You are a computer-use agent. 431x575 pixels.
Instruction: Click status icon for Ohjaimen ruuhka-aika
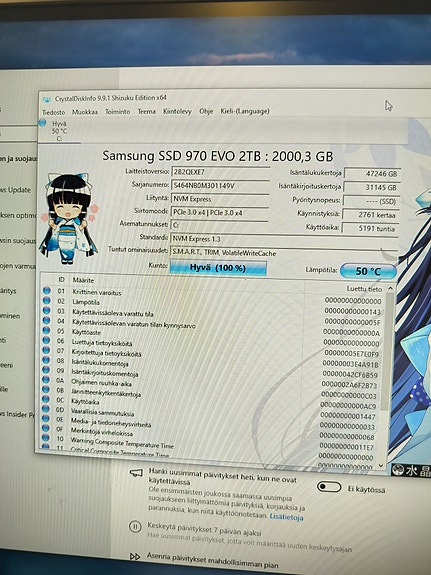46,380
